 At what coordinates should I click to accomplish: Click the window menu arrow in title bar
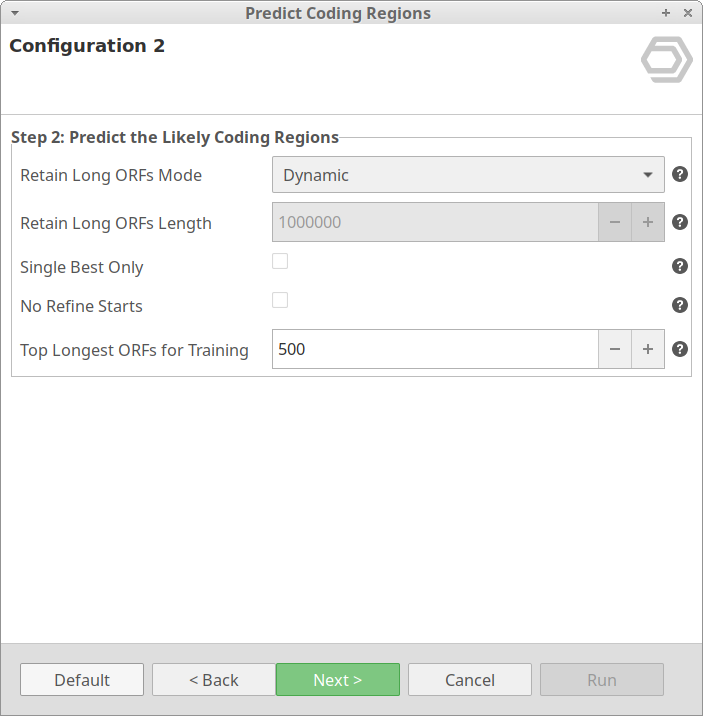(x=14, y=13)
